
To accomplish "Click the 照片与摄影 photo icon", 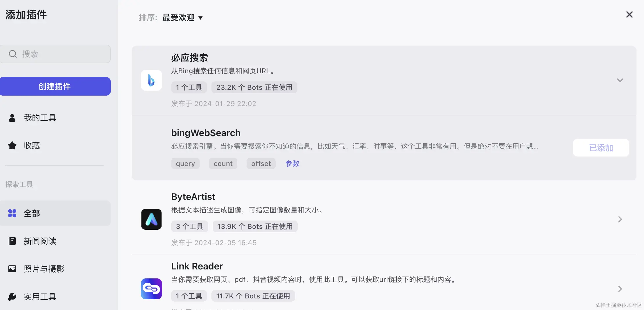I will pyautogui.click(x=12, y=269).
